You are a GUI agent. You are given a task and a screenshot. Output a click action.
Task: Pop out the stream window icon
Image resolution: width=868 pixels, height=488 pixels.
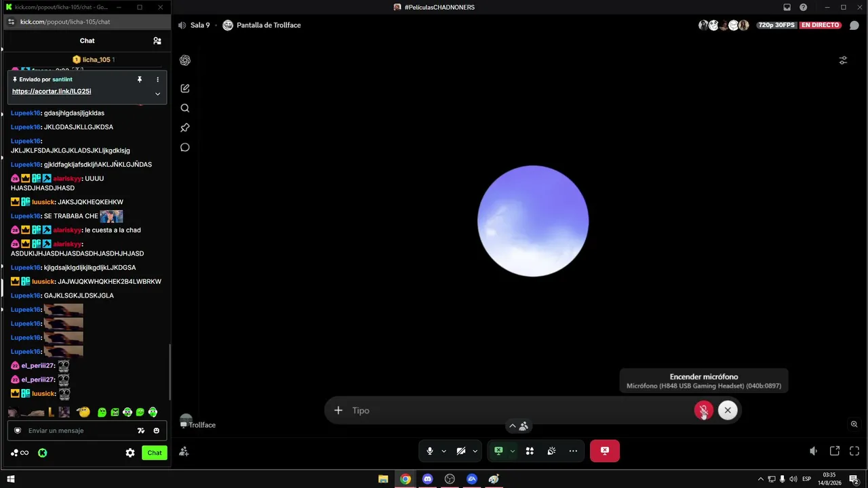(835, 451)
